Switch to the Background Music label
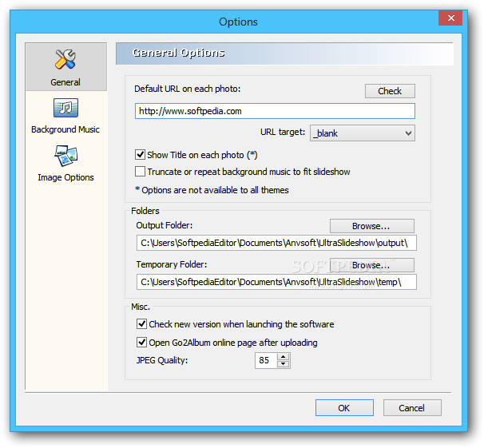Viewport: 484px width, 448px height. pyautogui.click(x=65, y=129)
